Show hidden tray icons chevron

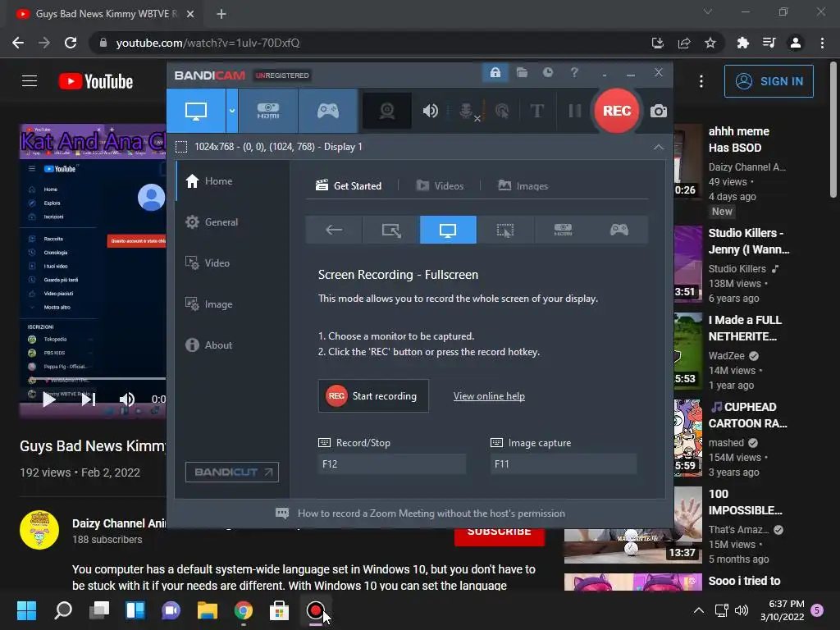tap(699, 610)
